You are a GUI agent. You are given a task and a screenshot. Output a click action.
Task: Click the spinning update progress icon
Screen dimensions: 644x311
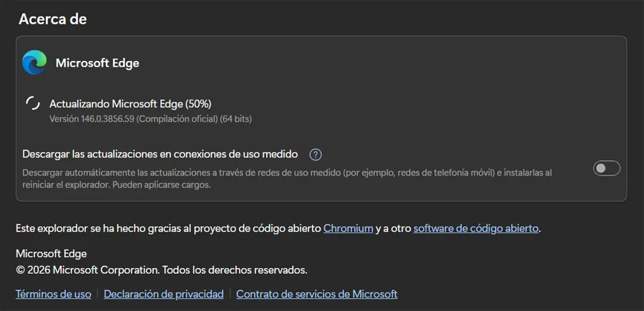point(33,104)
